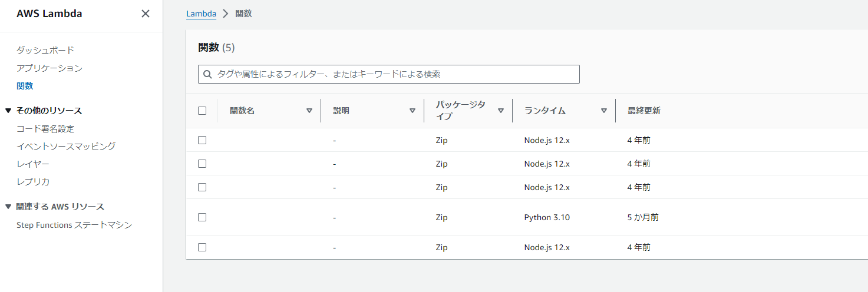The width and height of the screenshot is (868, 292).
Task: Go to アプリケーション in the sidebar
Action: pyautogui.click(x=49, y=68)
